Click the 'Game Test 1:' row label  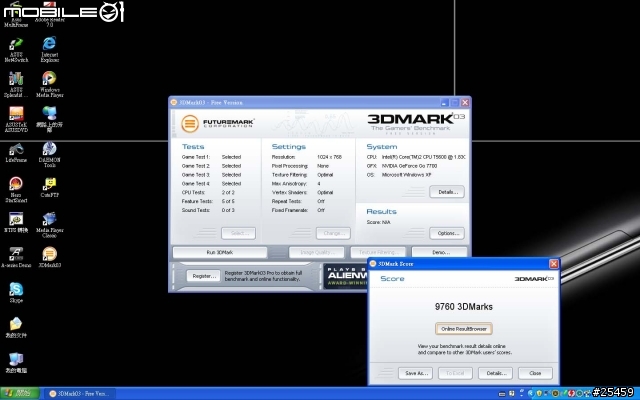click(x=196, y=157)
